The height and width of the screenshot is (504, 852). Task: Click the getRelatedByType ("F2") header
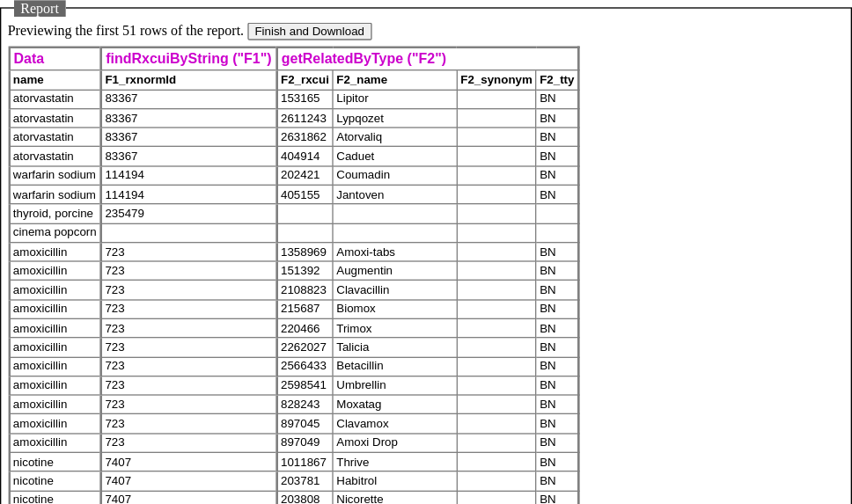pyautogui.click(x=428, y=59)
